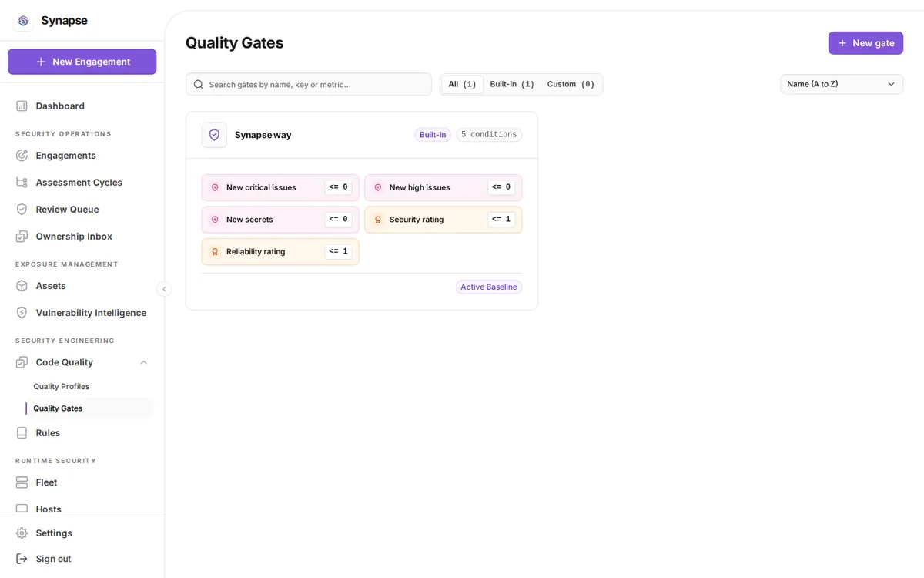Click the Ownership Inbox icon

[22, 237]
